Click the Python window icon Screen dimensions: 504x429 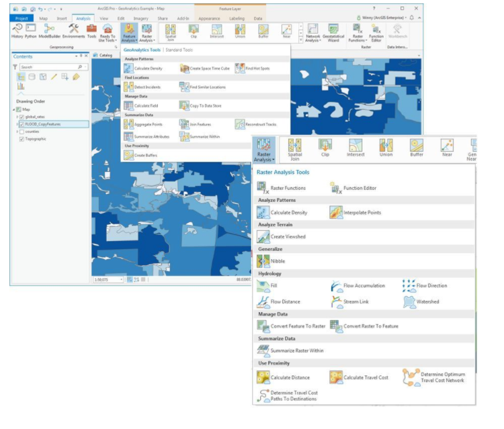tap(31, 31)
